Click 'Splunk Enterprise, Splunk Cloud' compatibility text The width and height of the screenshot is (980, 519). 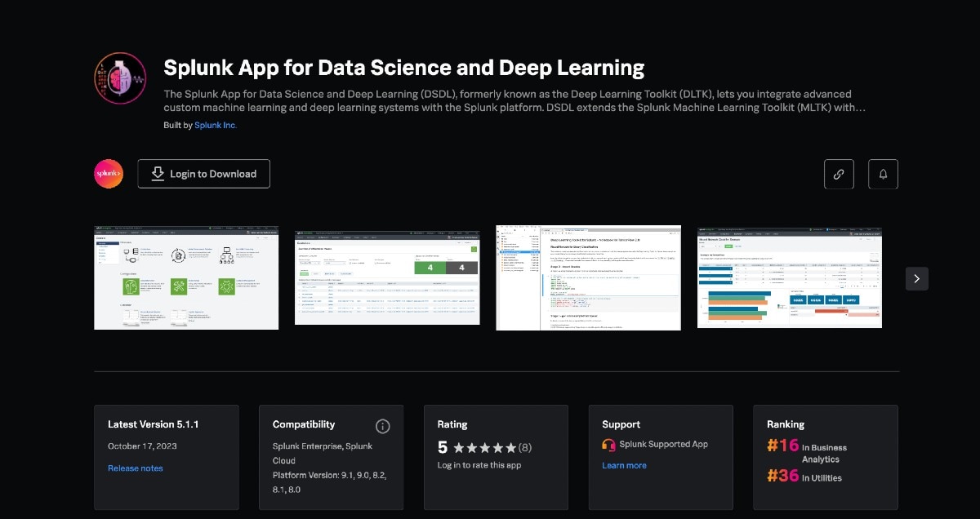(x=323, y=453)
